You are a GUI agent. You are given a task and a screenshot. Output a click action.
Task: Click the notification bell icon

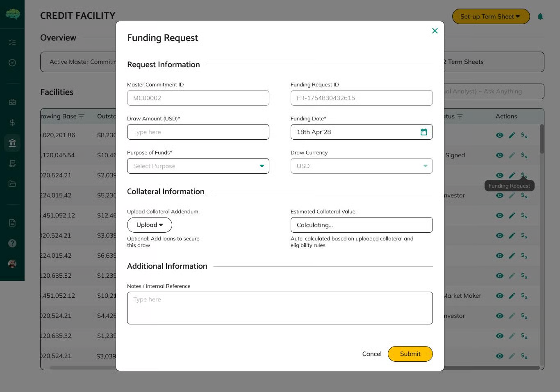pos(540,16)
